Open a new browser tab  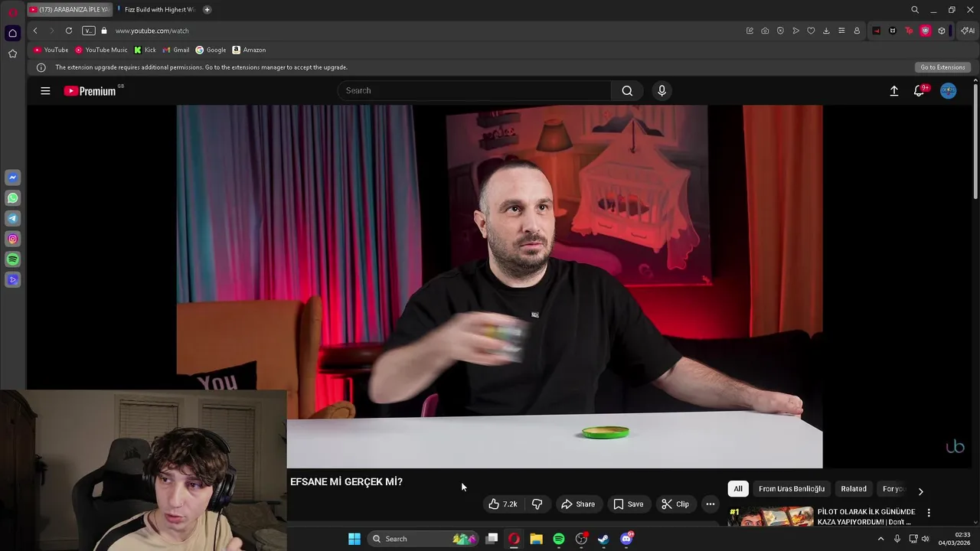(x=207, y=9)
